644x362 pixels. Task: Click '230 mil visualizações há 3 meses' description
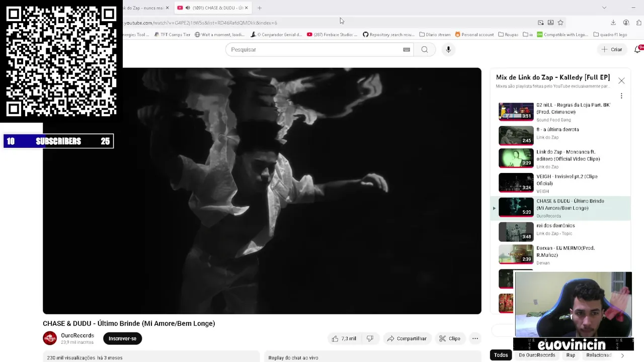[x=85, y=357]
